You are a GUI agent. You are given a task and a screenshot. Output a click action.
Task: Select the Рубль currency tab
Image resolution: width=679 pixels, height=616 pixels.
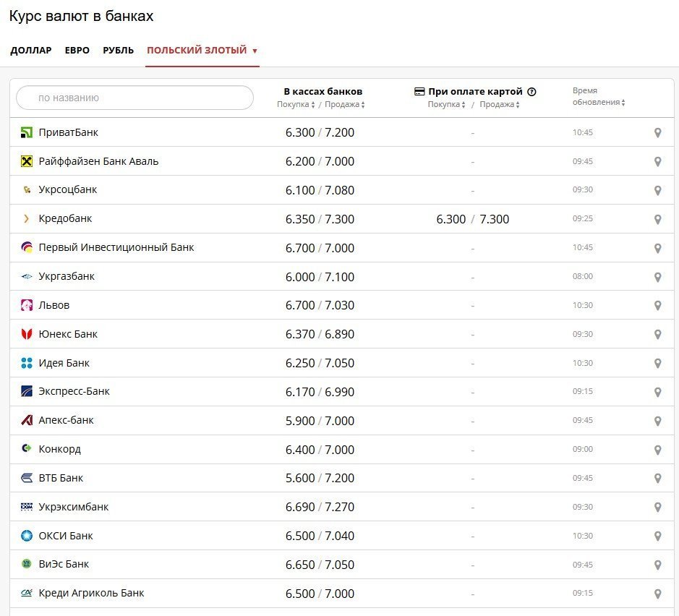(x=118, y=51)
